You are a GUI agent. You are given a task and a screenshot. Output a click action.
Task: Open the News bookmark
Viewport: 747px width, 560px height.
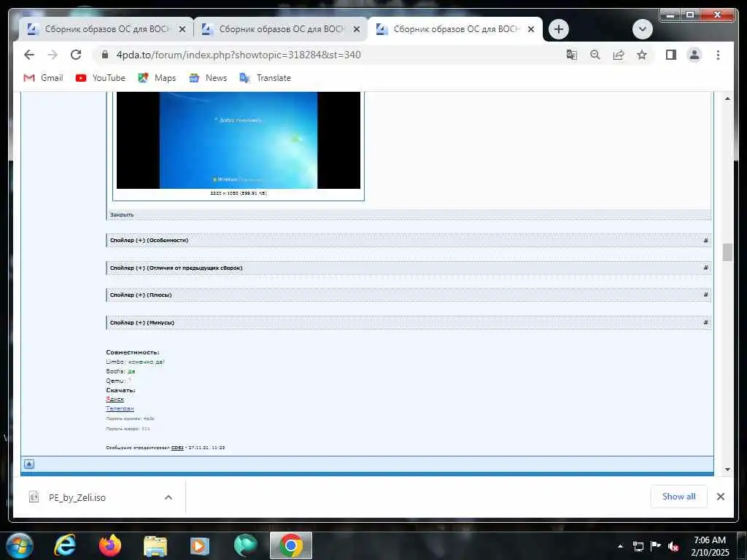(x=208, y=77)
